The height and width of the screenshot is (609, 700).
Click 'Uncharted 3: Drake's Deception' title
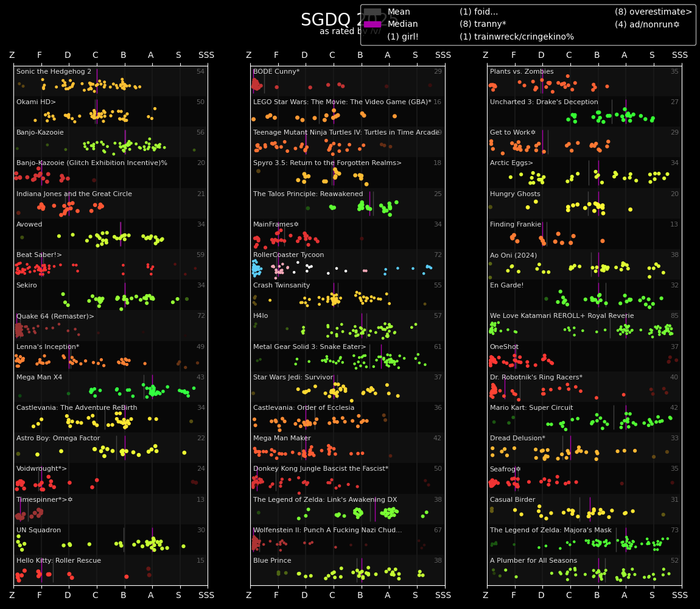544,102
